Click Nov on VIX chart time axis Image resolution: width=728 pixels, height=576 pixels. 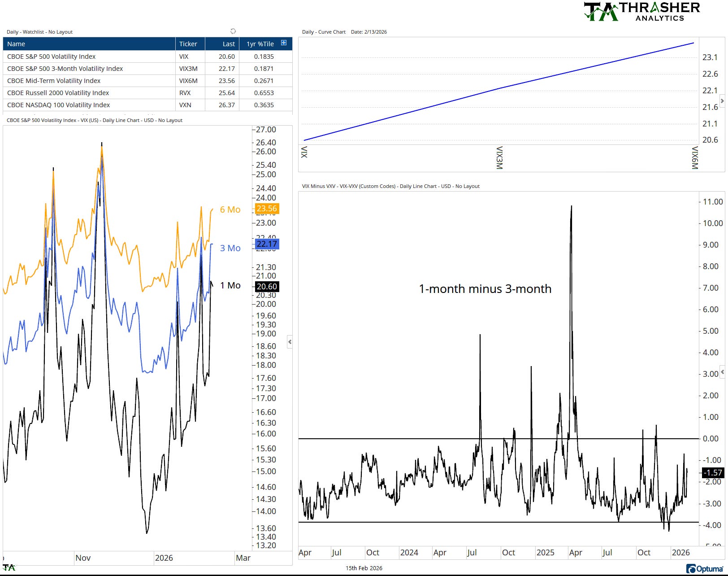83,558
